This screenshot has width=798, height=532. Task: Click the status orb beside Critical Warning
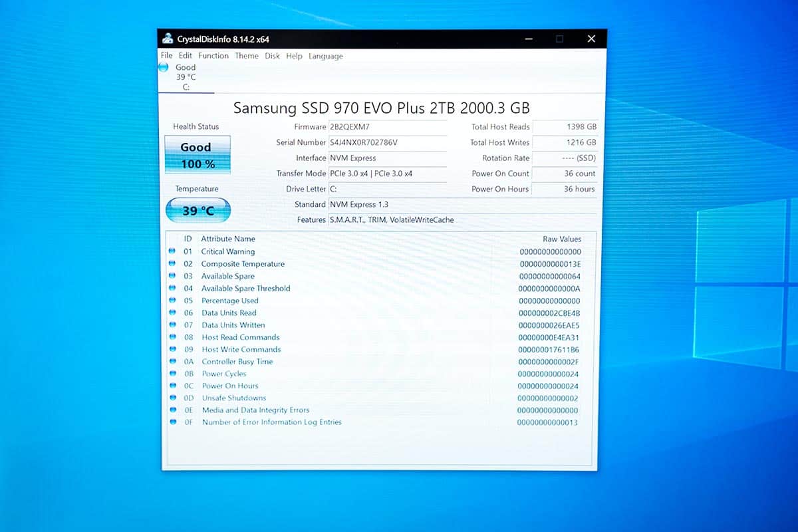pos(172,251)
